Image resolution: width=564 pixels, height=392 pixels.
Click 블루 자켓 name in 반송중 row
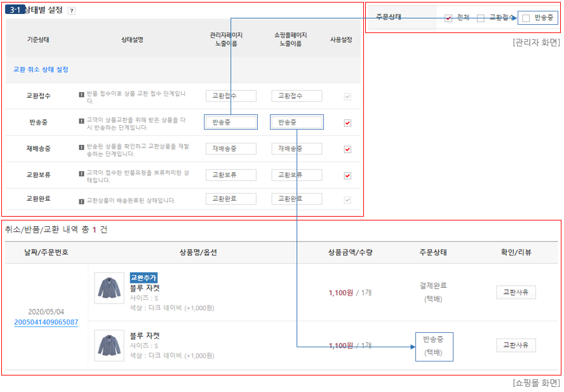pyautogui.click(x=145, y=336)
